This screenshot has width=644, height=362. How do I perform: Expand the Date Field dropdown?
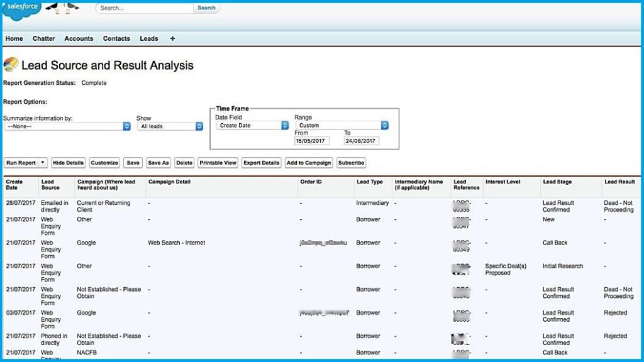252,125
